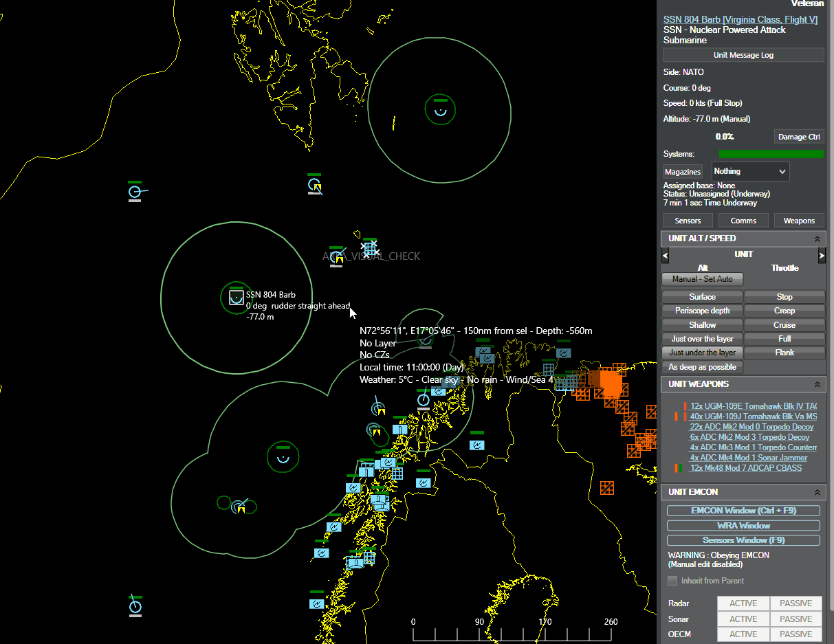Open the WRA Window

[743, 526]
